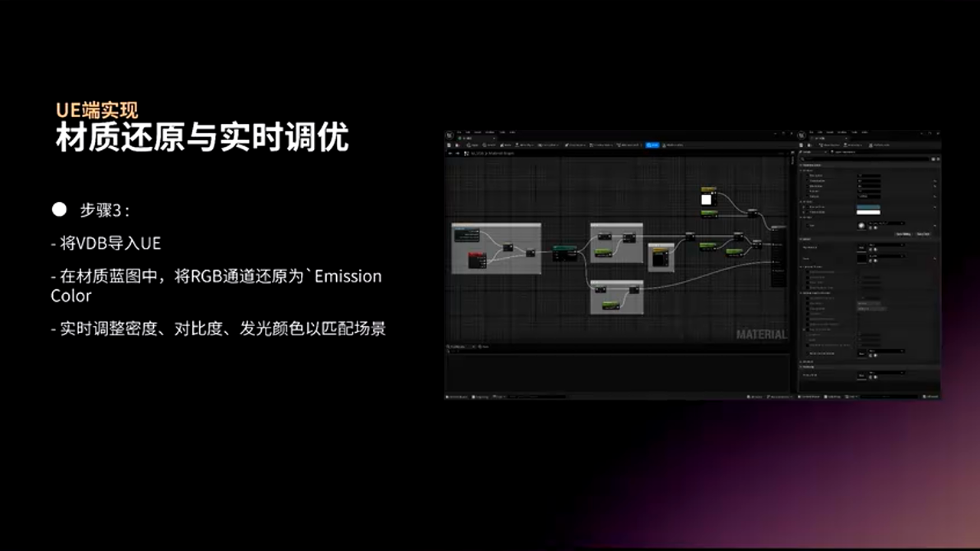Image resolution: width=980 pixels, height=551 pixels.
Task: Select the white texture preview node in the graph
Action: (706, 200)
